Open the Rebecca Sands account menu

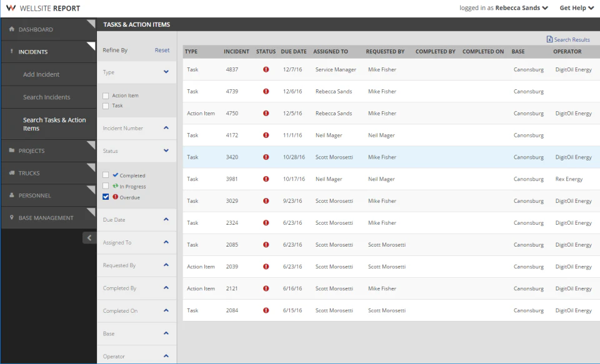coord(516,7)
